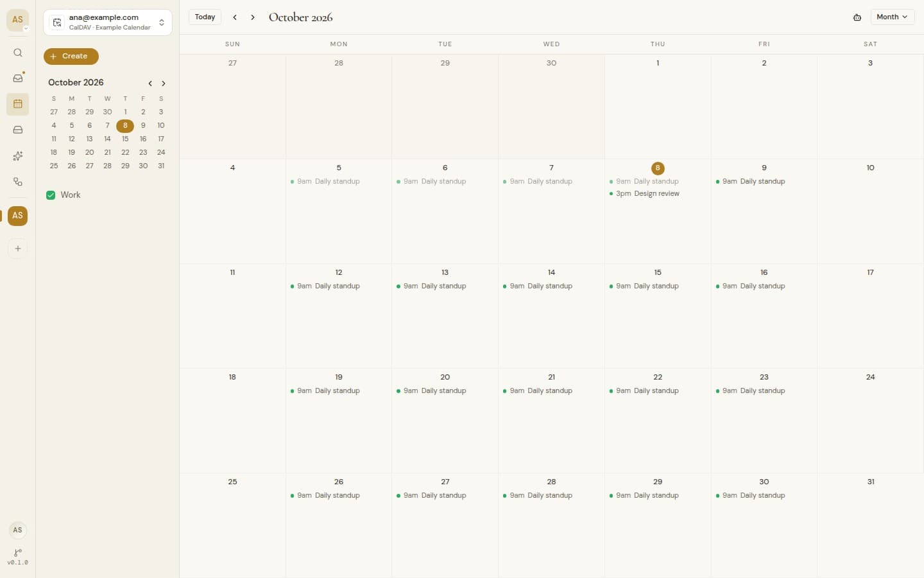This screenshot has height=578, width=924.
Task: Click the date number 17 in the month grid
Action: pyautogui.click(x=870, y=272)
